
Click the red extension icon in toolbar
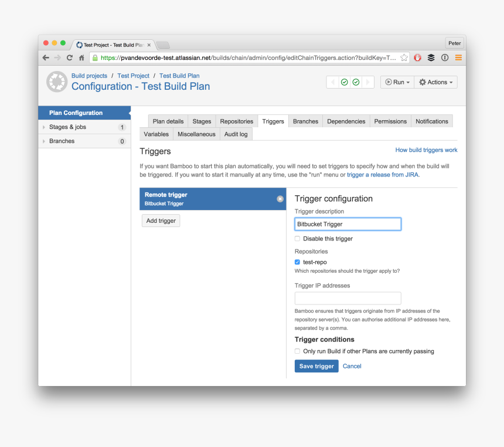417,58
